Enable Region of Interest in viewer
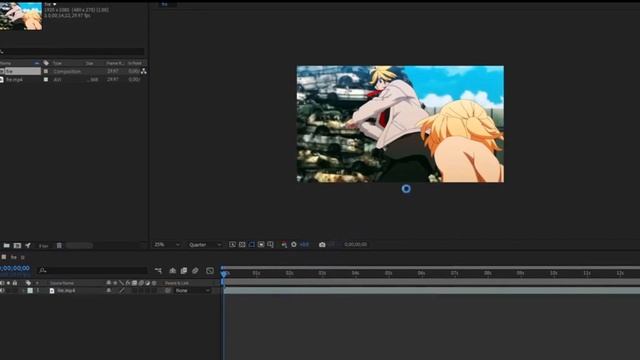 (x=261, y=244)
